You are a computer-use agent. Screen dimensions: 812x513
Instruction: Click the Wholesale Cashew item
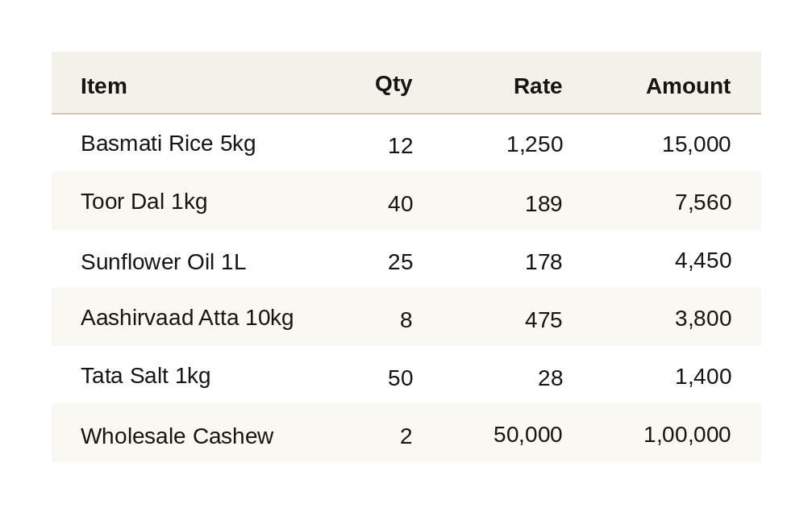177,436
